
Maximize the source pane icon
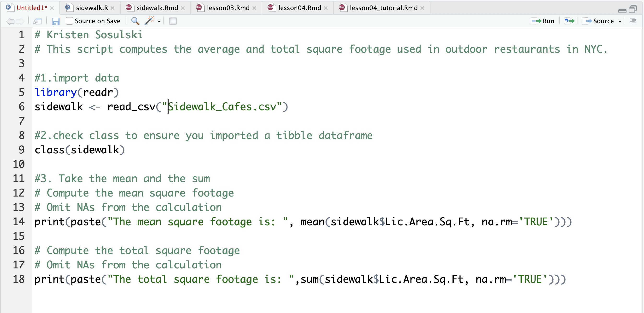click(633, 9)
